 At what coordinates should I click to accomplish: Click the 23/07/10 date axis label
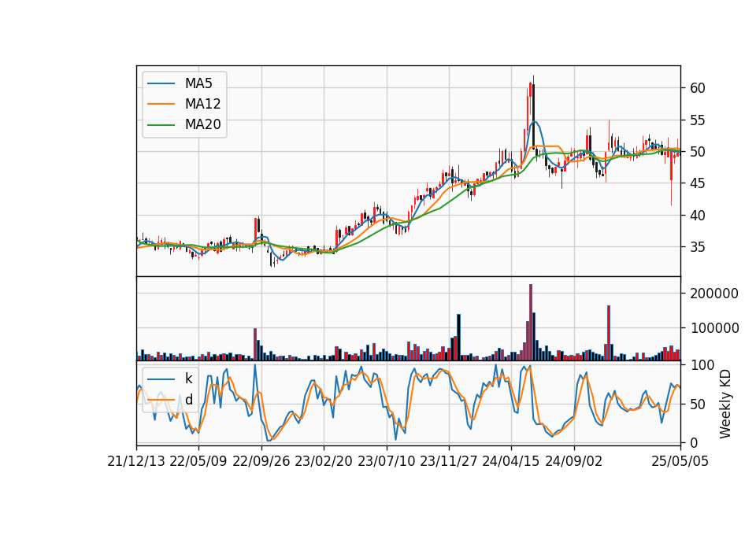386,461
